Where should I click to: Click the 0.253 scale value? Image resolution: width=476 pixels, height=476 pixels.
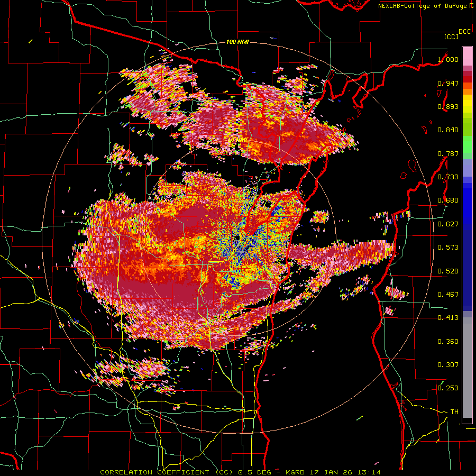click(448, 388)
